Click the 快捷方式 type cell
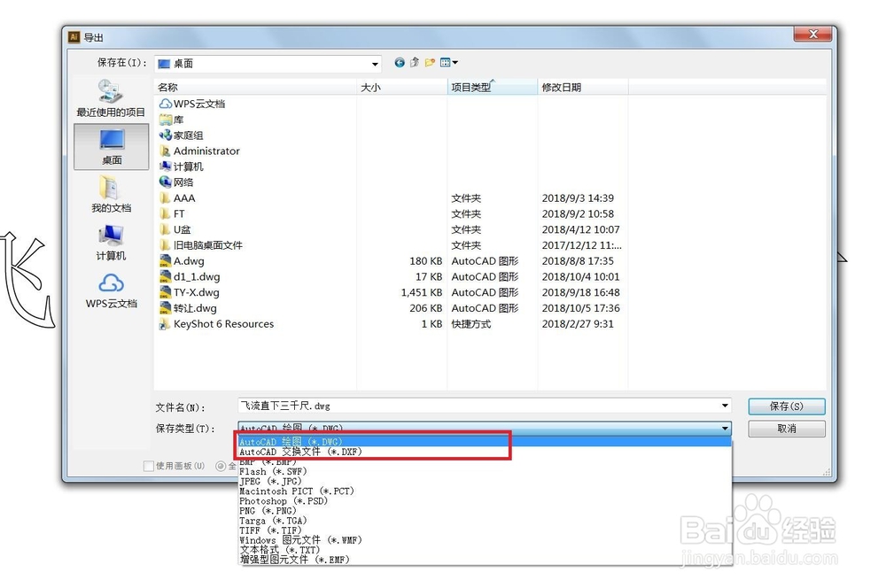 pyautogui.click(x=471, y=324)
